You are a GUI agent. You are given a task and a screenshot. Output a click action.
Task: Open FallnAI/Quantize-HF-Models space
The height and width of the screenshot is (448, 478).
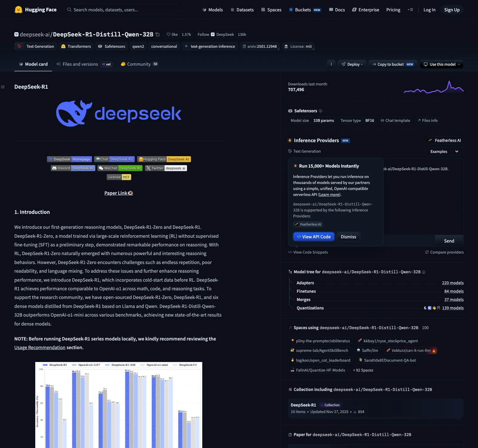318,370
